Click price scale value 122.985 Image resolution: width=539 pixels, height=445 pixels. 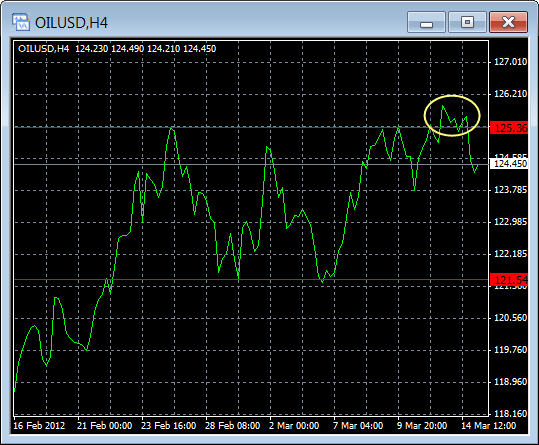(510, 222)
